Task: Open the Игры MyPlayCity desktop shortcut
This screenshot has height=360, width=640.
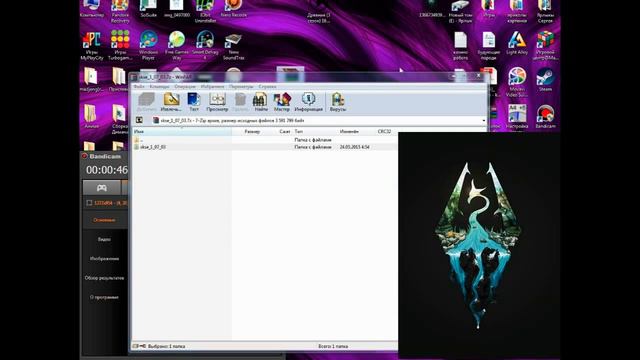Action: pyautogui.click(x=92, y=45)
